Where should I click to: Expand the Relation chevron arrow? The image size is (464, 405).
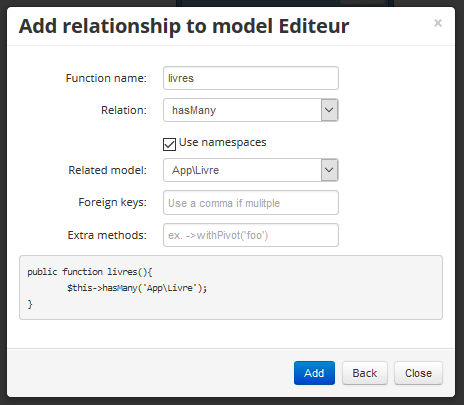point(329,110)
